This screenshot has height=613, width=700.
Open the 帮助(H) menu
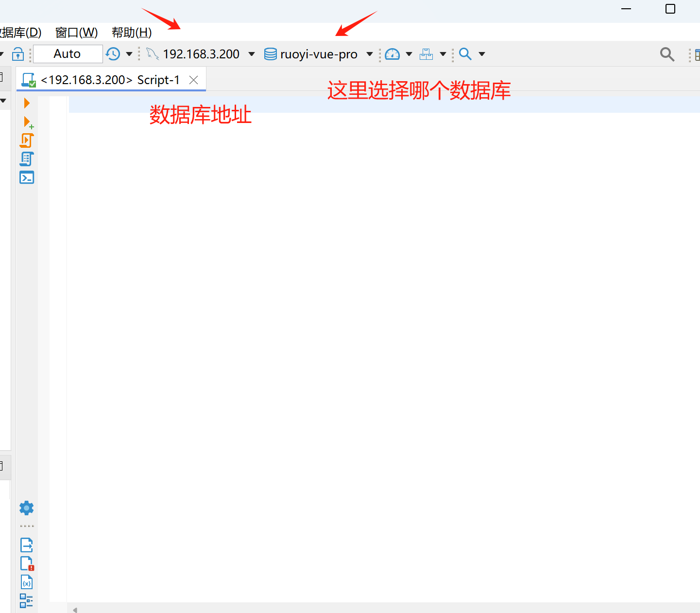point(131,32)
